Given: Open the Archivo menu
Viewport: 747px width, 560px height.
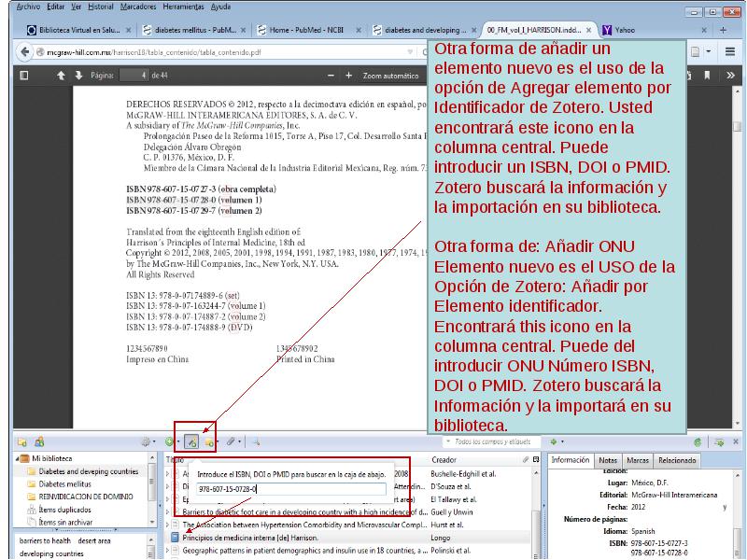Looking at the screenshot, I should pos(28,7).
